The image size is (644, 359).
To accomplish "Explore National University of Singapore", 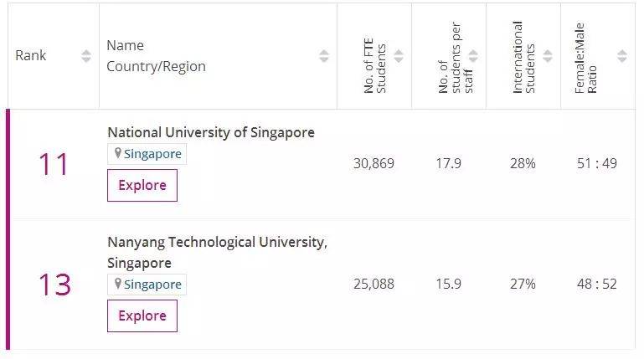I will tap(142, 185).
